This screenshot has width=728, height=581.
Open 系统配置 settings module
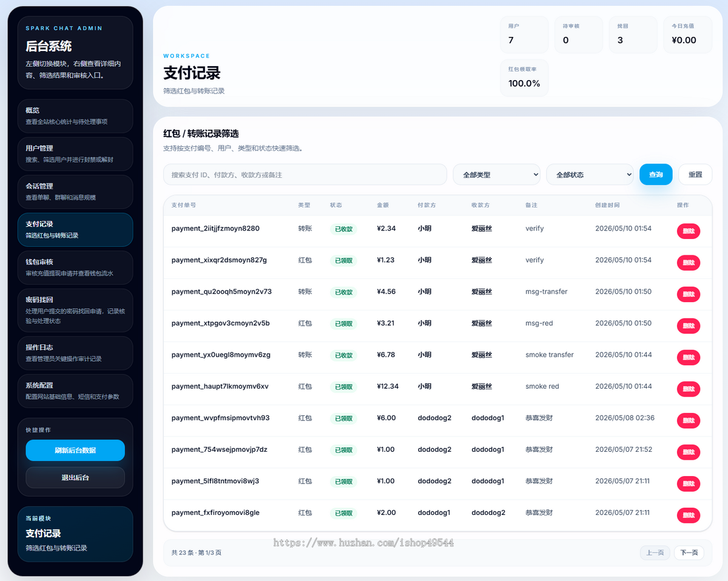click(75, 391)
